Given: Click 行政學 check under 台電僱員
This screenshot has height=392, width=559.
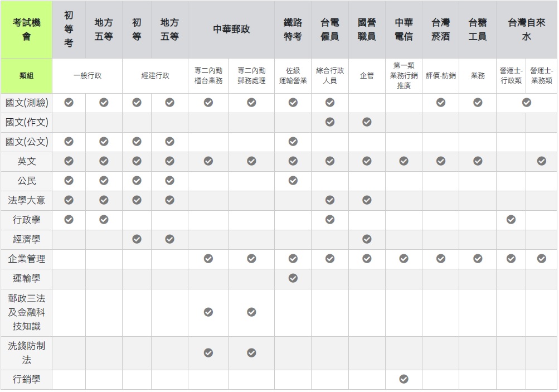Looking at the screenshot, I should (x=330, y=219).
